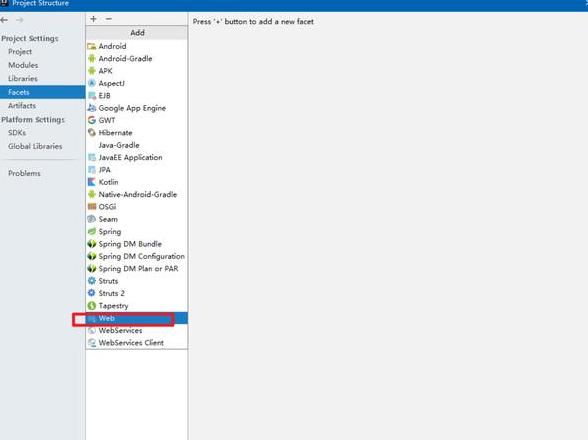
Task: Click the Spring DM Plan or PAR icon
Action: (92, 269)
